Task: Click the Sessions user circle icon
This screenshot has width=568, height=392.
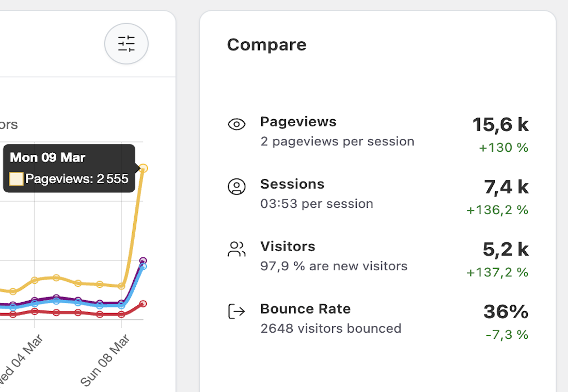Action: tap(236, 187)
